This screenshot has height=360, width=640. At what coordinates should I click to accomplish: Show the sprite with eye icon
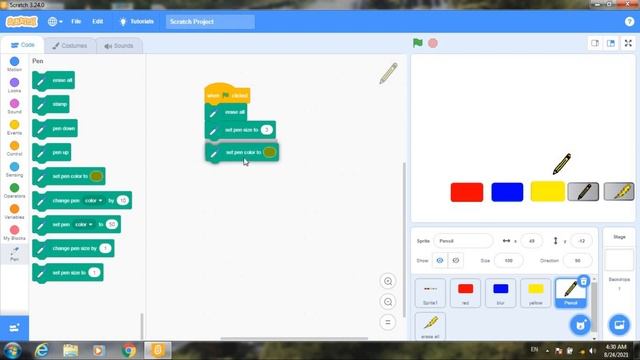(x=440, y=260)
